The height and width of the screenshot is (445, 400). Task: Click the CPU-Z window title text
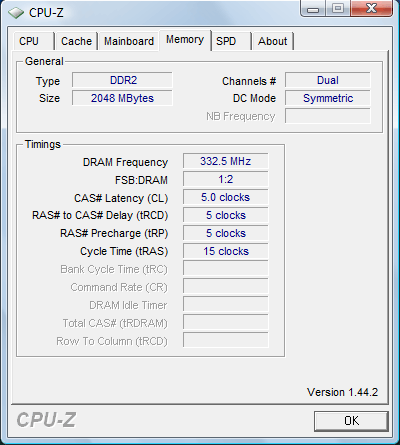point(46,13)
